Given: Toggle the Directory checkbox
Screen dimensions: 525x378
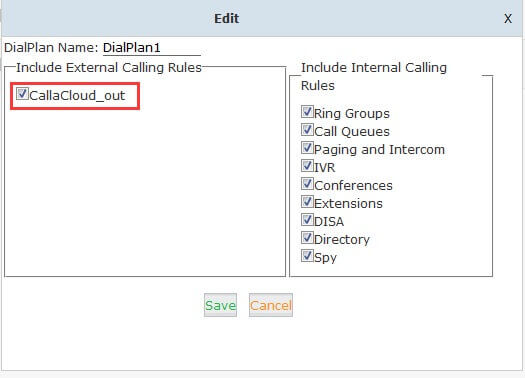Looking at the screenshot, I should click(307, 238).
